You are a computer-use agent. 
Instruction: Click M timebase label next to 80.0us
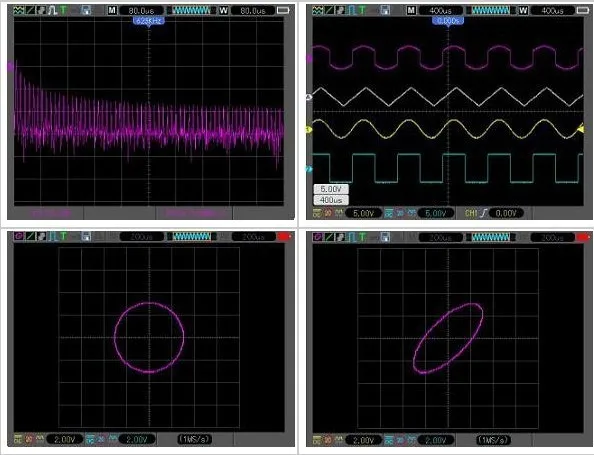coord(112,11)
